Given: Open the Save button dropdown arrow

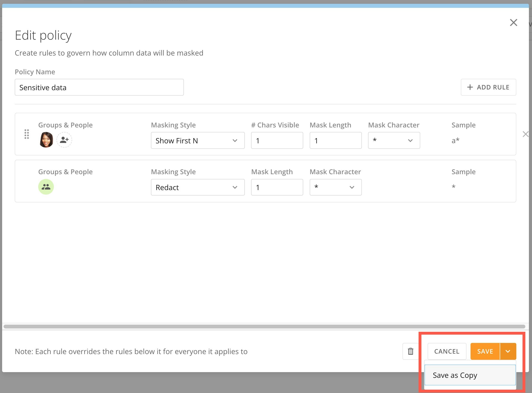Looking at the screenshot, I should tap(508, 351).
